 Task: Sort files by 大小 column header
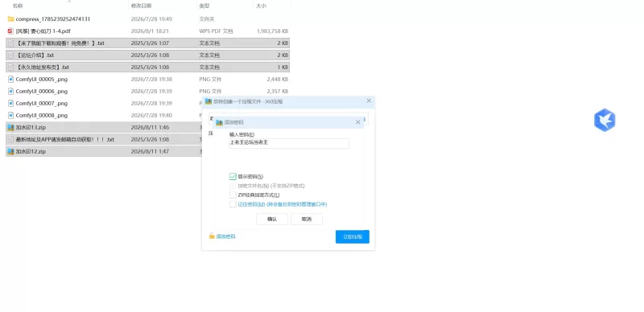pyautogui.click(x=261, y=6)
